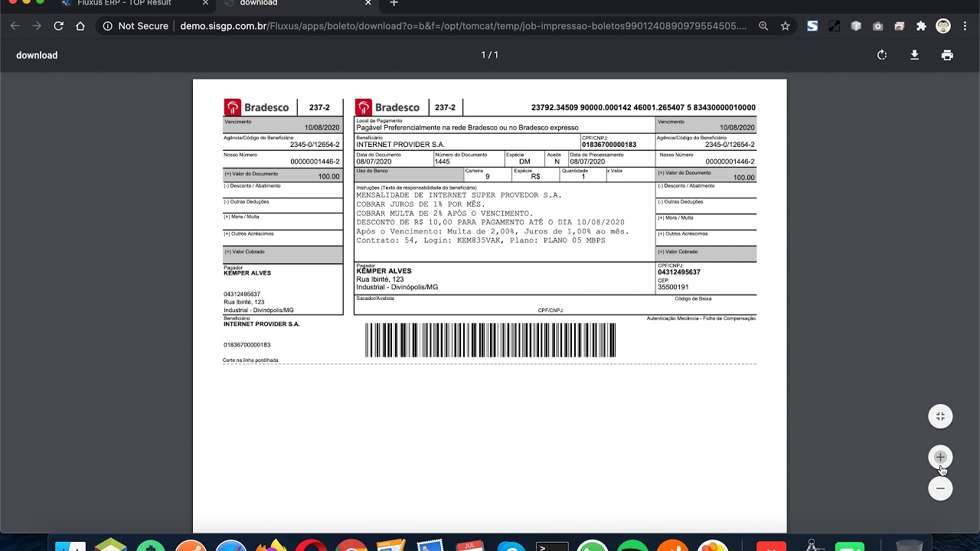Open the blue S extension

812,26
